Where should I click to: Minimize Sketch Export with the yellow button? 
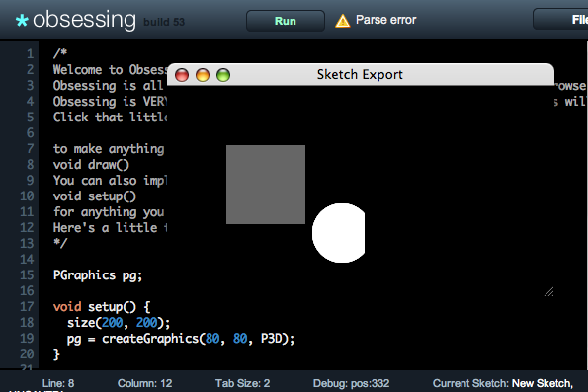click(203, 75)
